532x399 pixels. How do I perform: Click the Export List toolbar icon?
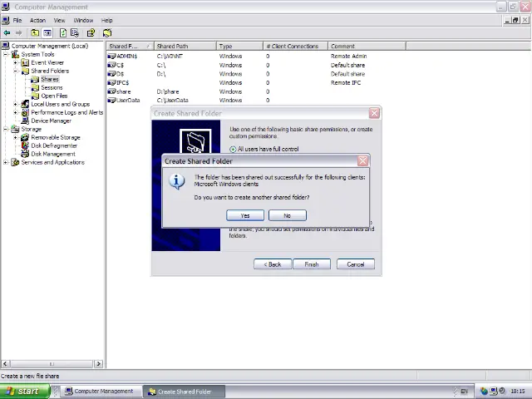[75, 33]
